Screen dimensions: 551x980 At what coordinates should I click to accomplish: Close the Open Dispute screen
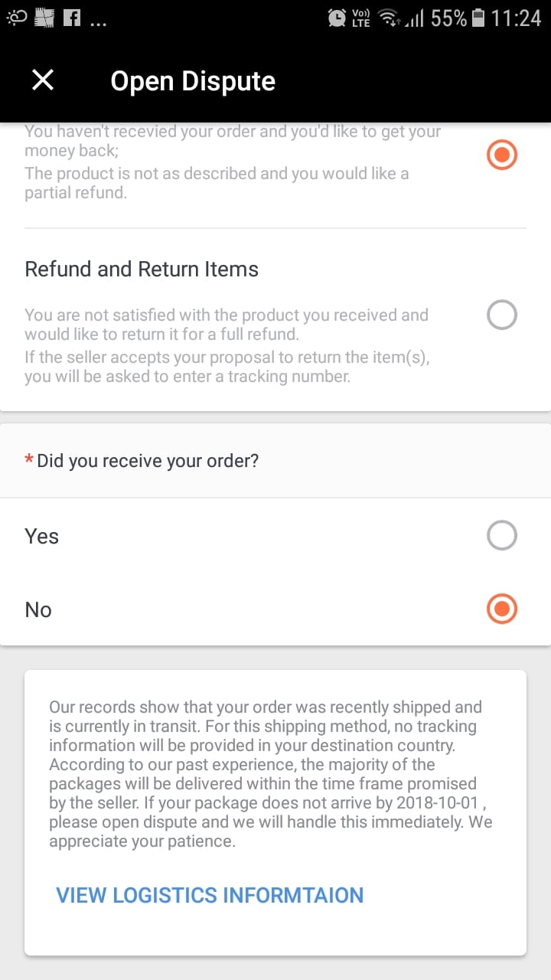pos(43,80)
